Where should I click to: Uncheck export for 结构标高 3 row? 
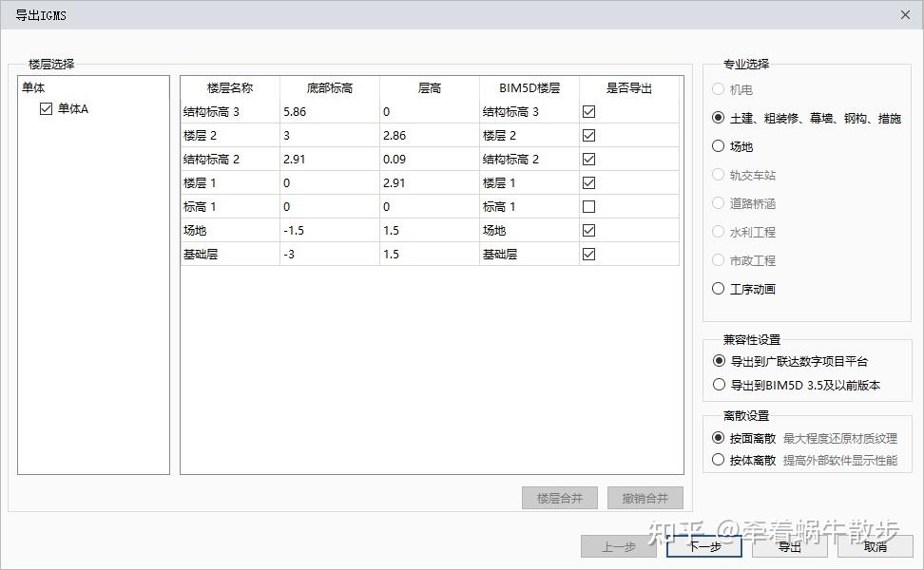[589, 110]
